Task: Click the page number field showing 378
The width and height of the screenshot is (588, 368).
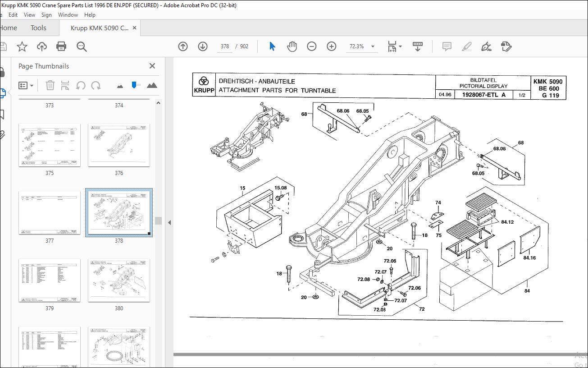Action: 225,46
